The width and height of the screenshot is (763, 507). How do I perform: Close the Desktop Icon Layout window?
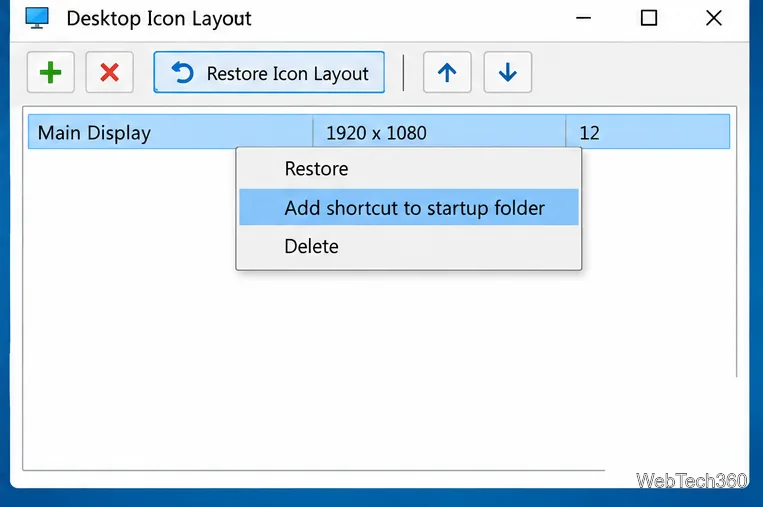(714, 18)
